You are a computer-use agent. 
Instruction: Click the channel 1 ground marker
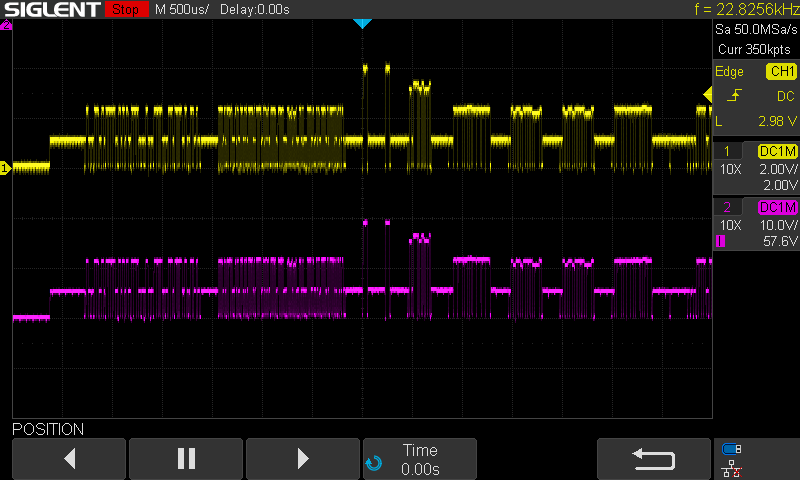(5, 168)
